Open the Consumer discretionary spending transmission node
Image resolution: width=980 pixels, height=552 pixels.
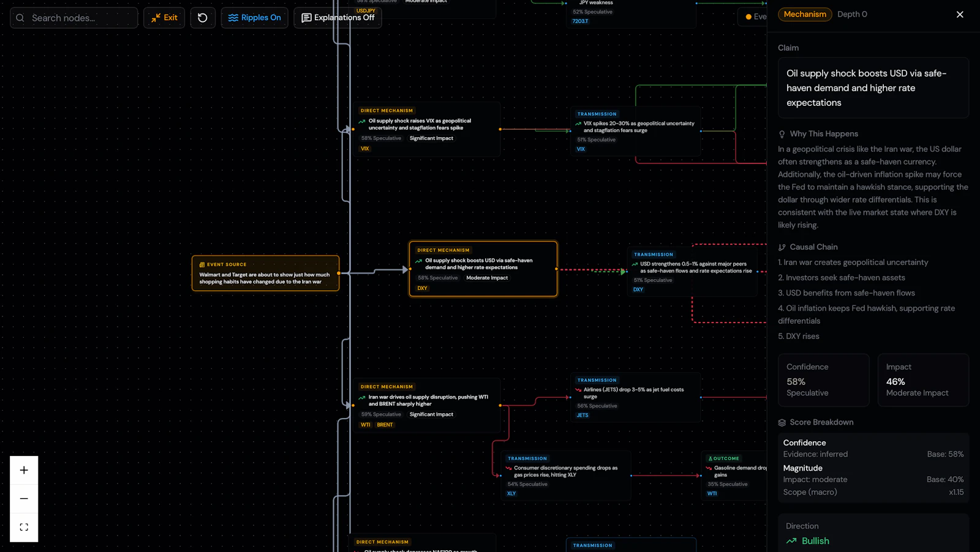point(565,476)
